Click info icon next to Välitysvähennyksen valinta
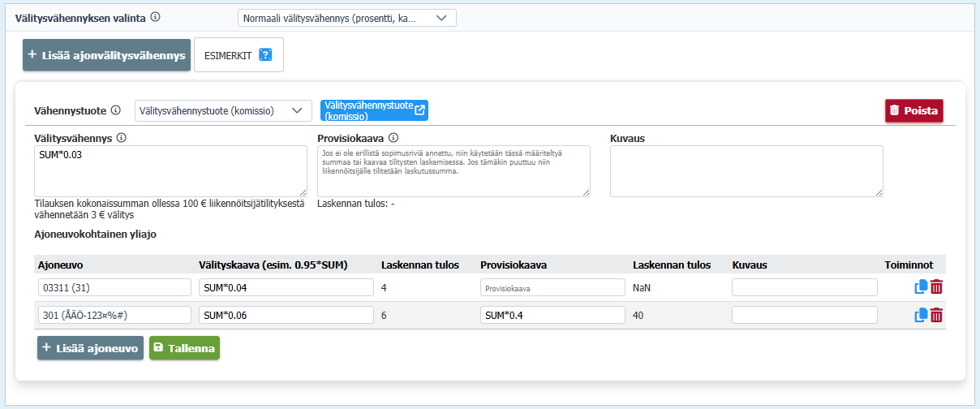The width and height of the screenshot is (980, 409). coord(156,17)
